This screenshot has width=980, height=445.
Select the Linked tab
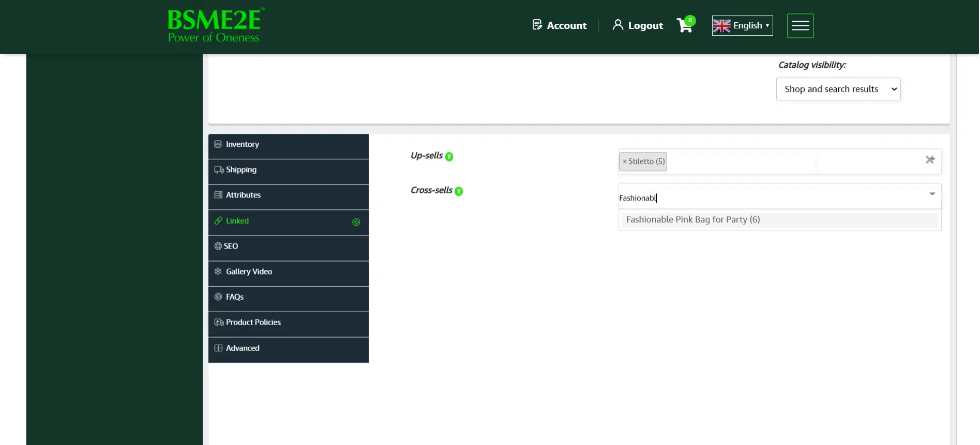click(288, 223)
